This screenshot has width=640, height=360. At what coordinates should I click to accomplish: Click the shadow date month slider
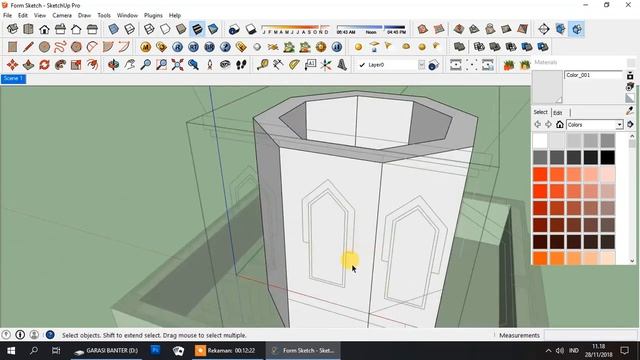click(x=295, y=29)
